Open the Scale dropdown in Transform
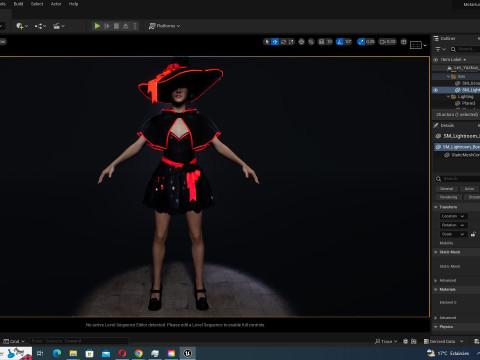 coord(453,234)
